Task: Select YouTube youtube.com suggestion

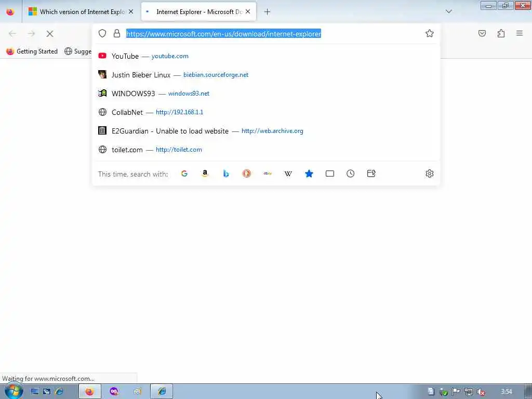Action: [266, 56]
